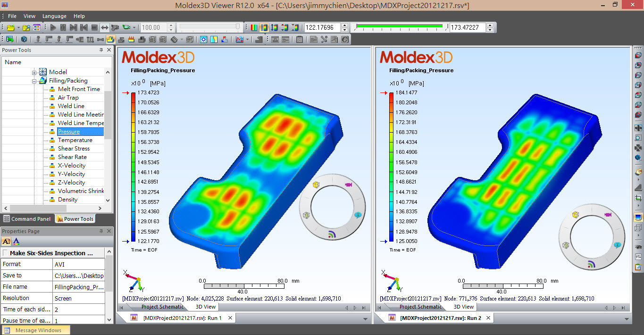Select the Run 1 document tab

tap(182, 318)
